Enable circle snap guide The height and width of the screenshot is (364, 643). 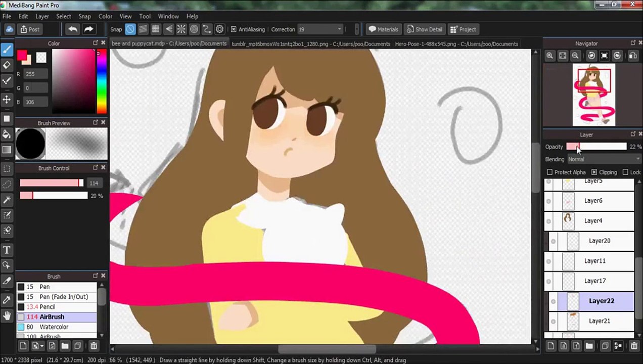(x=194, y=29)
